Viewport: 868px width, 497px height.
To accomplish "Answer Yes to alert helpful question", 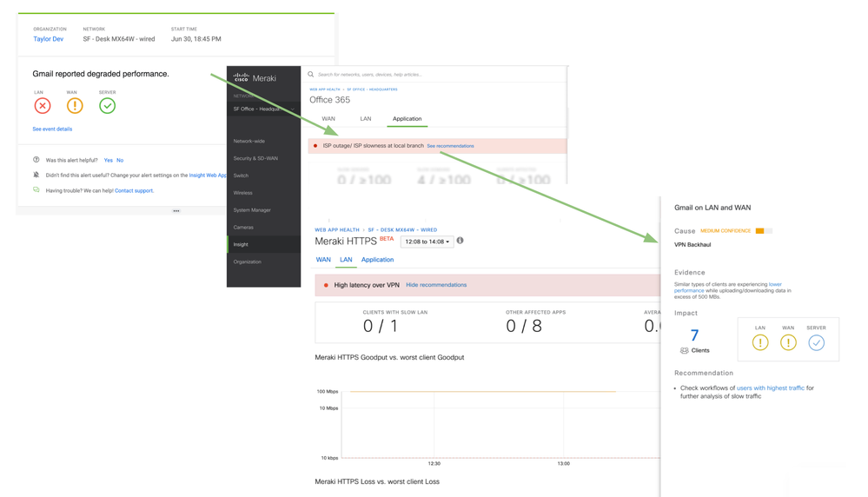I will coord(108,160).
